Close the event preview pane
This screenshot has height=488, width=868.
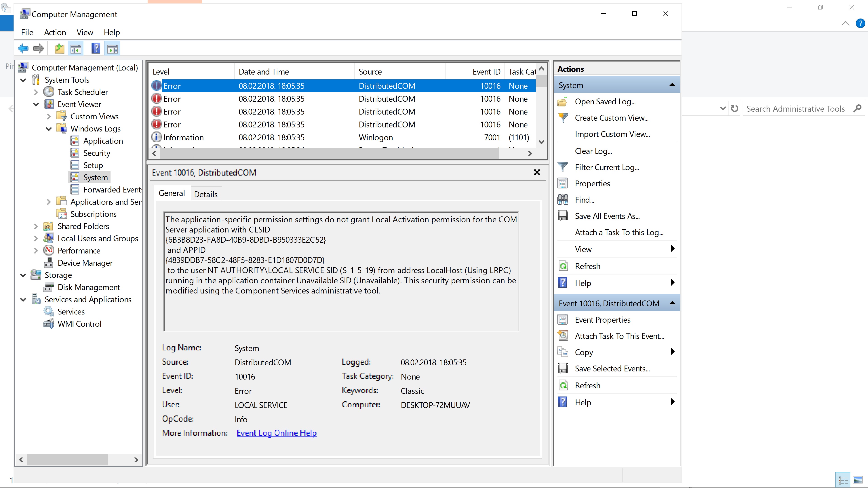click(537, 172)
